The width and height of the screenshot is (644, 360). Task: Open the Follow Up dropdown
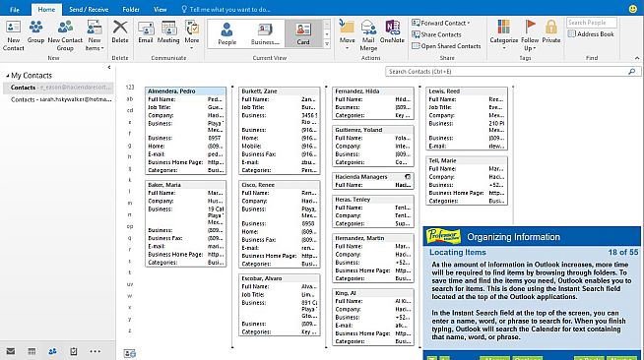[530, 35]
